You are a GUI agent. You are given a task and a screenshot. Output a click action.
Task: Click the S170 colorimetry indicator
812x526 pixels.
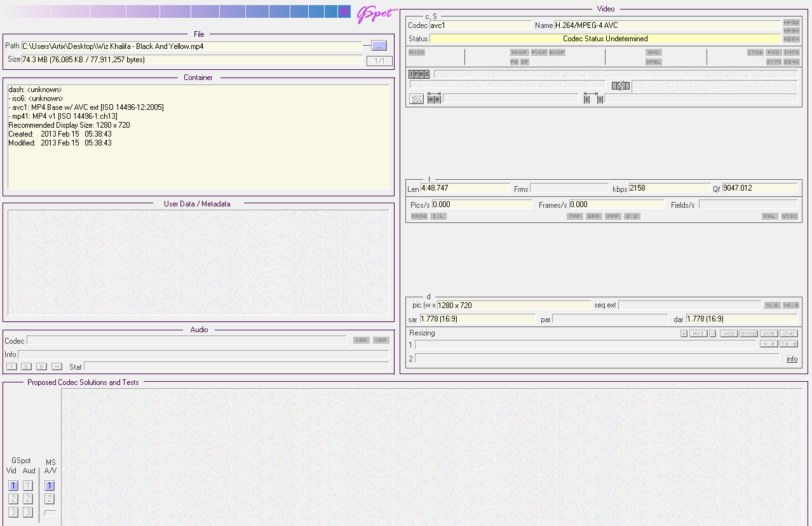[773, 62]
